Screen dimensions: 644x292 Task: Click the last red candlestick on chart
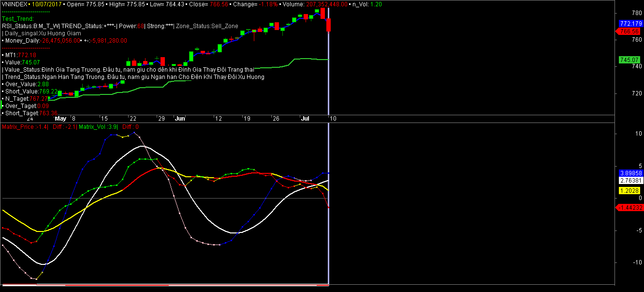coord(329,25)
